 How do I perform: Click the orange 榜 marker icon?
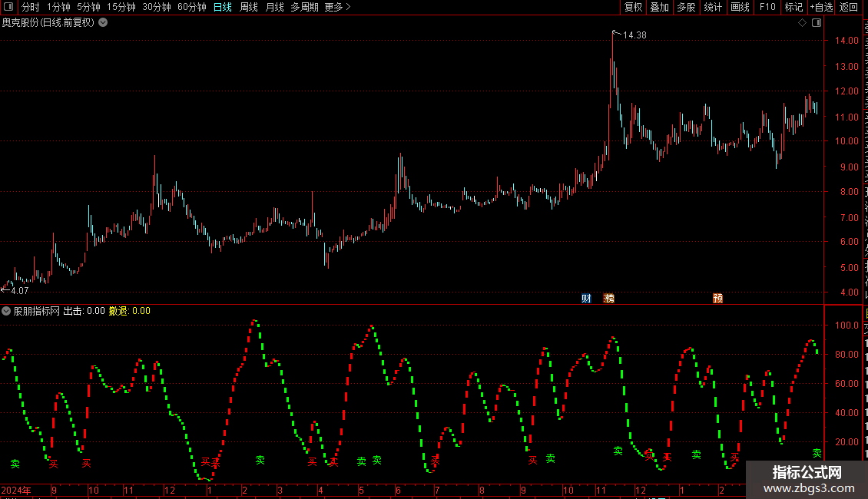(x=609, y=298)
